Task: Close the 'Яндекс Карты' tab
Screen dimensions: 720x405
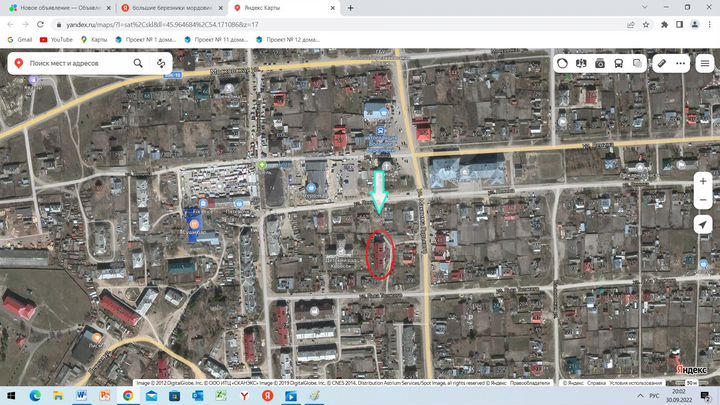Action: [332, 8]
